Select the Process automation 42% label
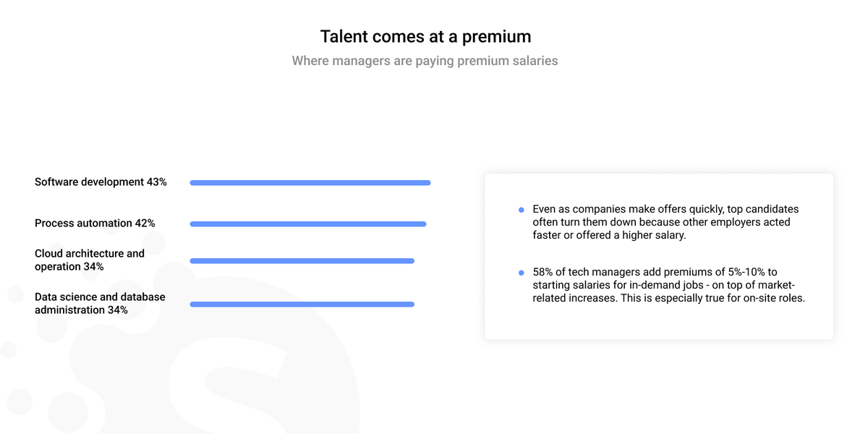Screen dimensions: 868x434 point(95,224)
